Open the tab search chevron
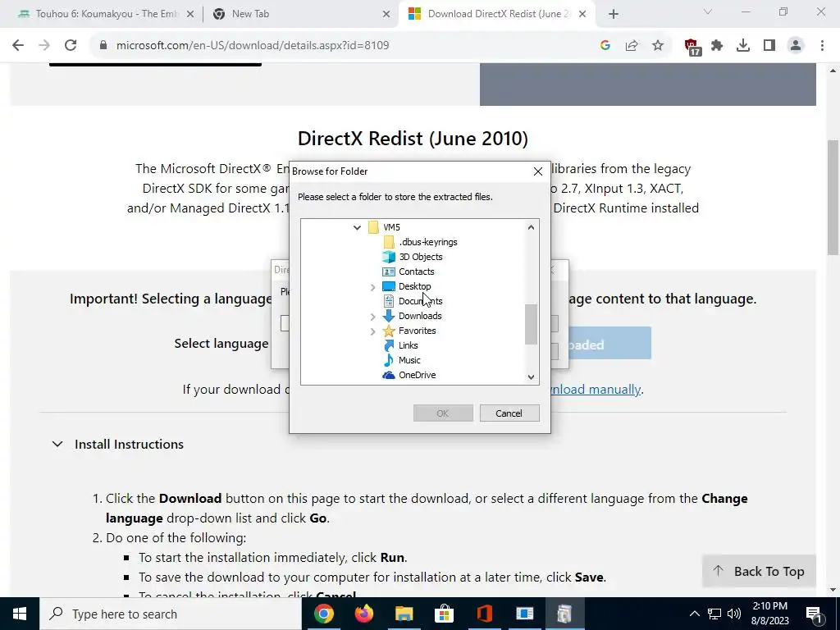The height and width of the screenshot is (630, 840). [708, 11]
